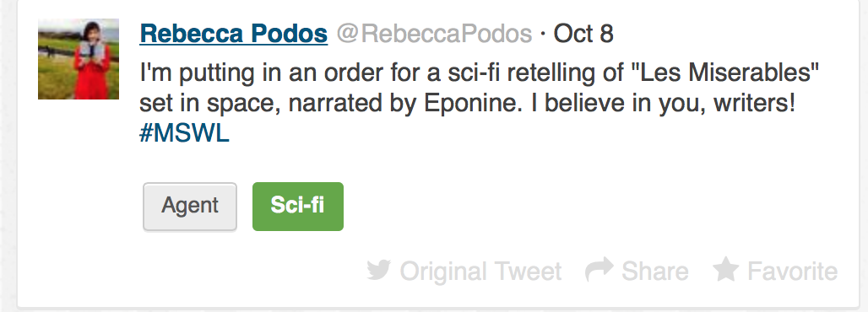Click the person in red coat avatar
This screenshot has height=312, width=868.
point(79,59)
